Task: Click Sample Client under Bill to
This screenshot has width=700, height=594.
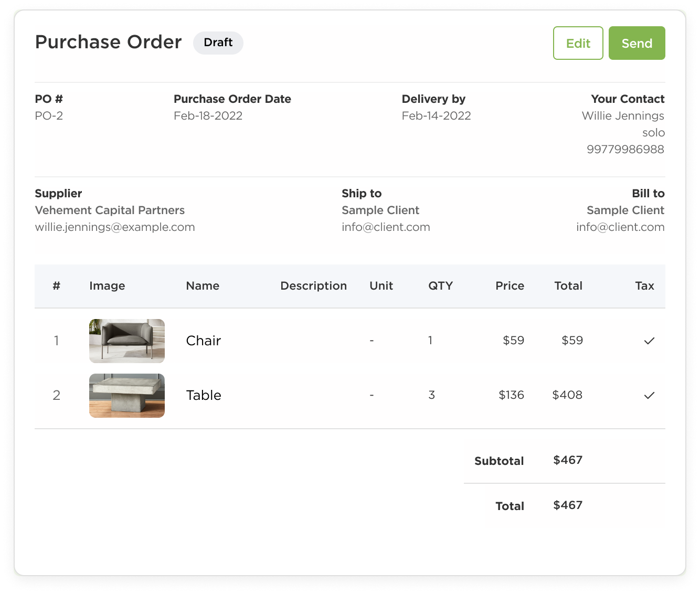Action: coord(625,210)
